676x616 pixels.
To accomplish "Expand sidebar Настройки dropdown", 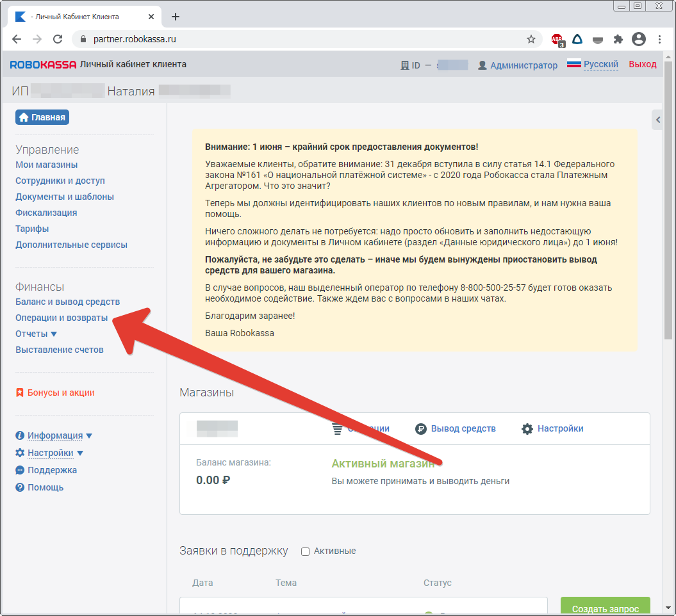I will pyautogui.click(x=50, y=453).
